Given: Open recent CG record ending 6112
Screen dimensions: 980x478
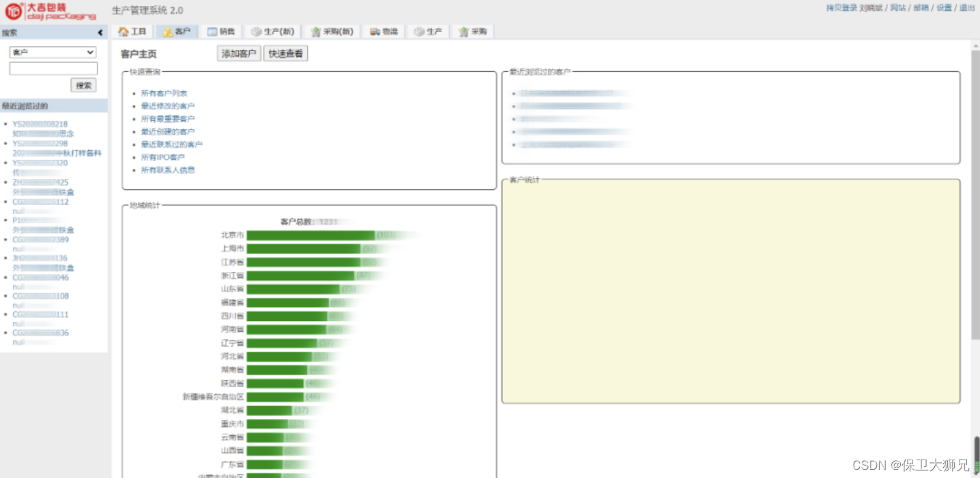Looking at the screenshot, I should [x=40, y=202].
